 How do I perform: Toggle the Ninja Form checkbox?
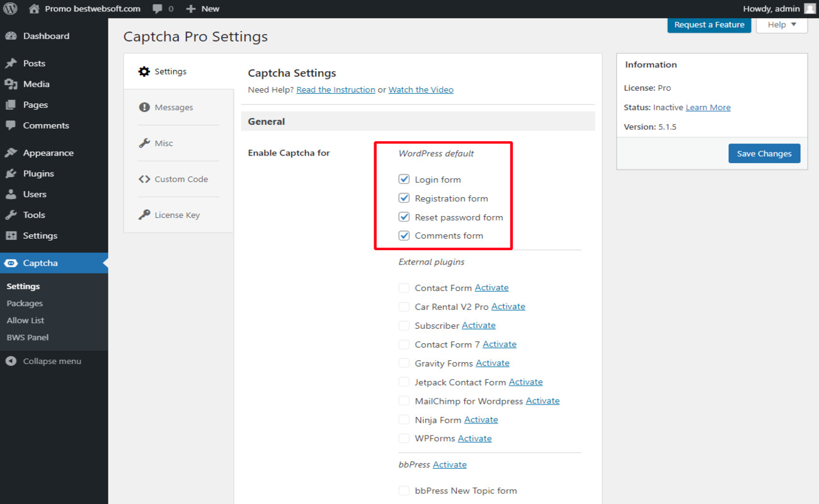pyautogui.click(x=404, y=420)
